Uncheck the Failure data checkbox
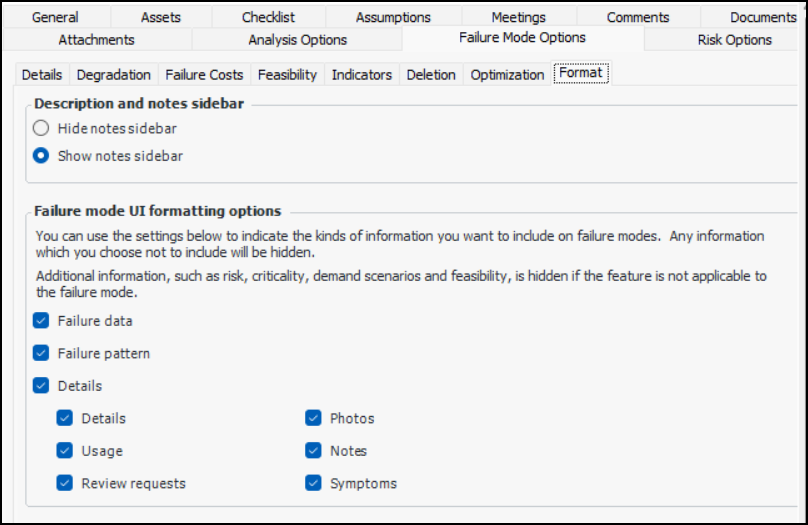The image size is (808, 525). pos(41,321)
